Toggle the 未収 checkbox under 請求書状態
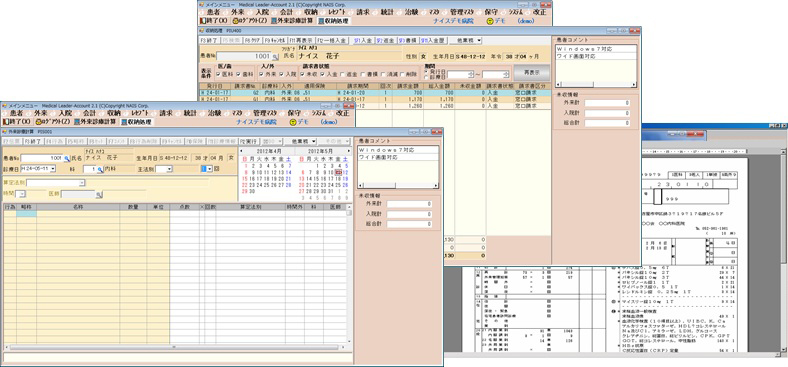Screen dimensions: 788x367 [303, 74]
